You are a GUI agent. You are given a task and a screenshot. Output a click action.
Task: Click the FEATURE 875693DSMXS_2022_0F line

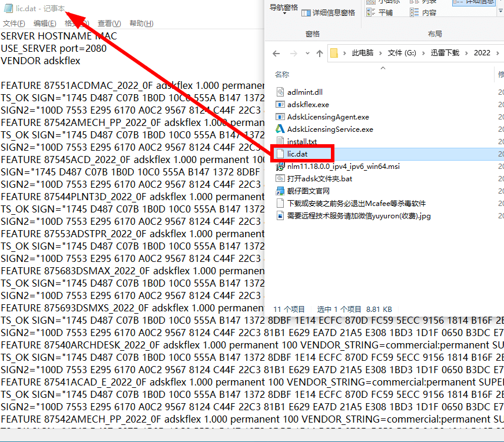132,308
